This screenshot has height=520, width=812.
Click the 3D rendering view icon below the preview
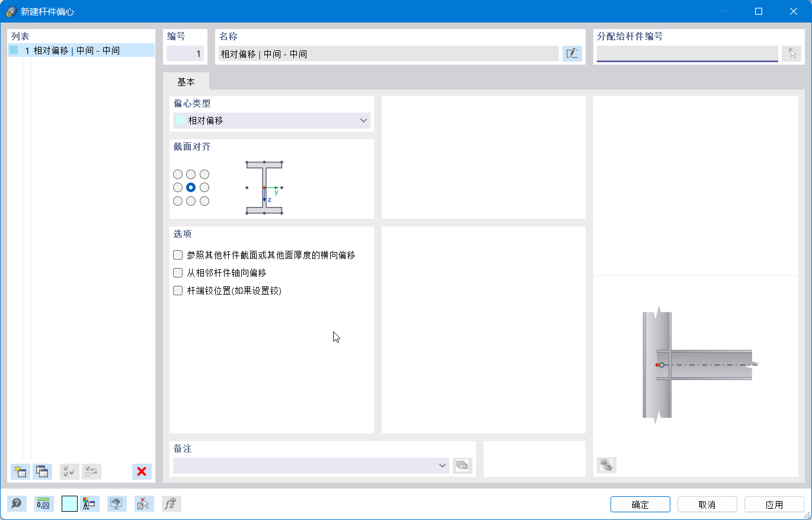pyautogui.click(x=606, y=465)
